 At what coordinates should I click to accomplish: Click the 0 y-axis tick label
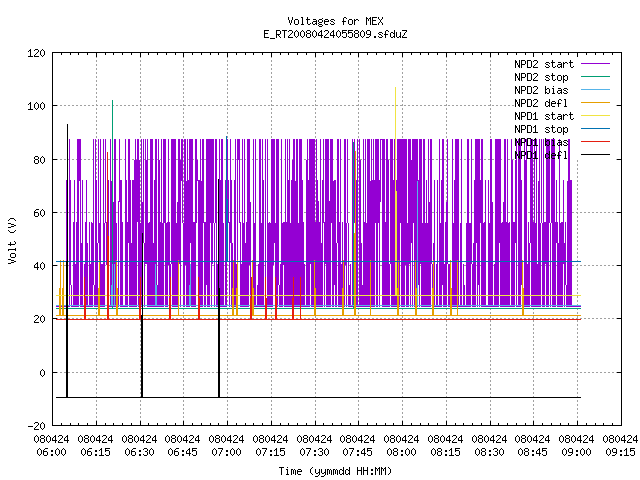click(42, 373)
